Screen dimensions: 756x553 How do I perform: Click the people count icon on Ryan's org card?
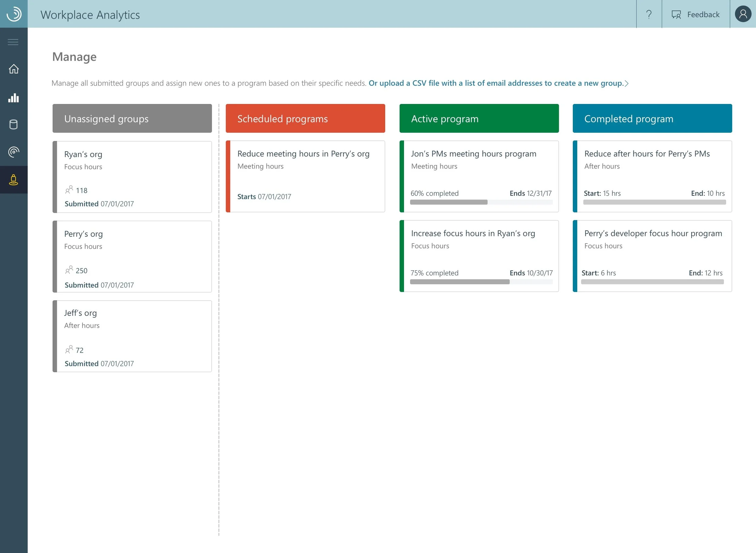click(x=70, y=190)
